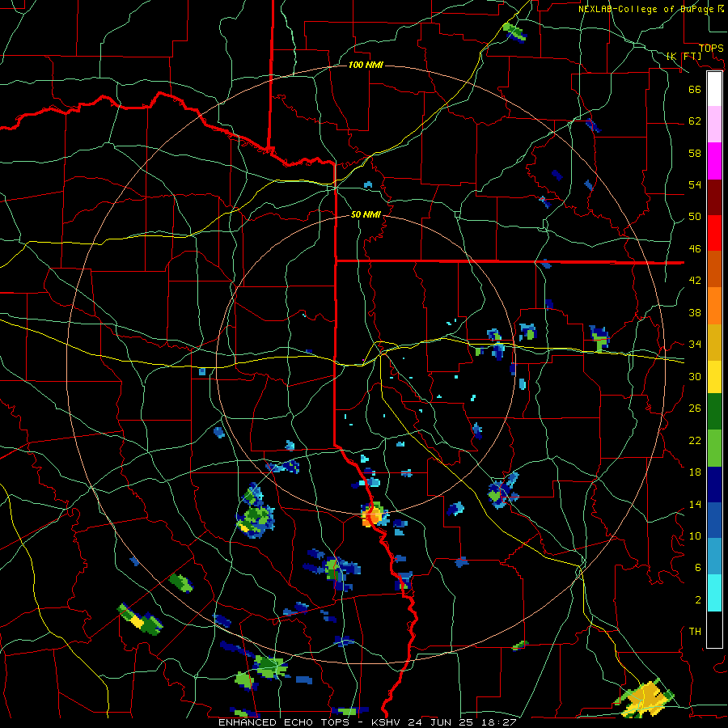Select the light green legend swatch
Image resolution: width=728 pixels, height=728 pixels.
[x=714, y=448]
